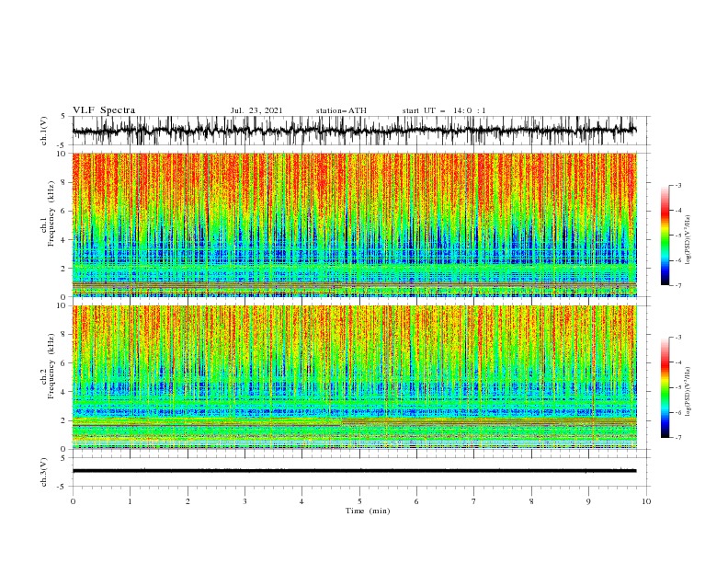This screenshot has width=728, height=563.
Task: Click the "station=ATH" header label
Action: [341, 110]
